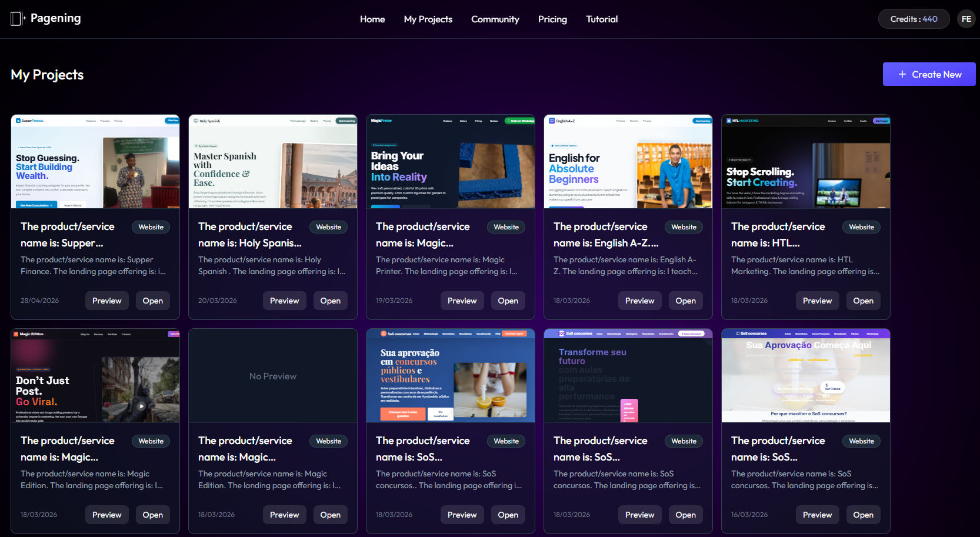Click the Magic Printer landing page thumbnail
980x537 pixels.
(x=451, y=161)
